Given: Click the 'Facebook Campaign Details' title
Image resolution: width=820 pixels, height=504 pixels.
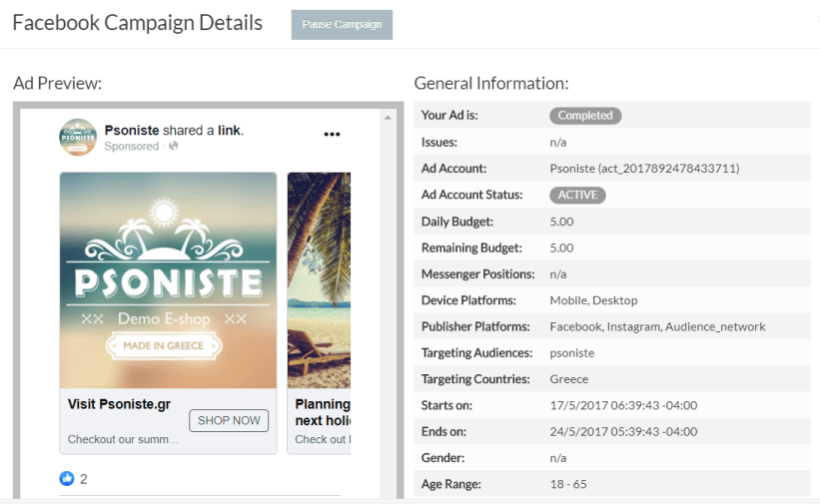Looking at the screenshot, I should [138, 23].
